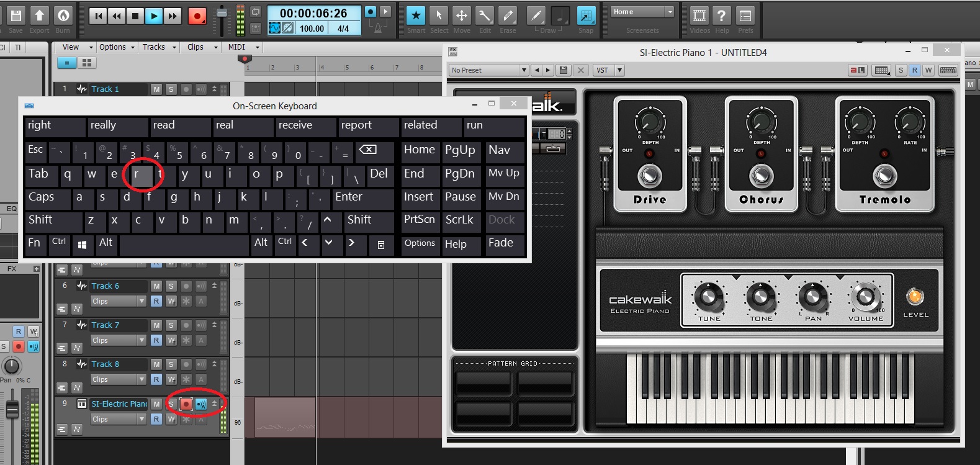980x465 pixels.
Task: Go to the next preset arrow
Action: [x=548, y=70]
